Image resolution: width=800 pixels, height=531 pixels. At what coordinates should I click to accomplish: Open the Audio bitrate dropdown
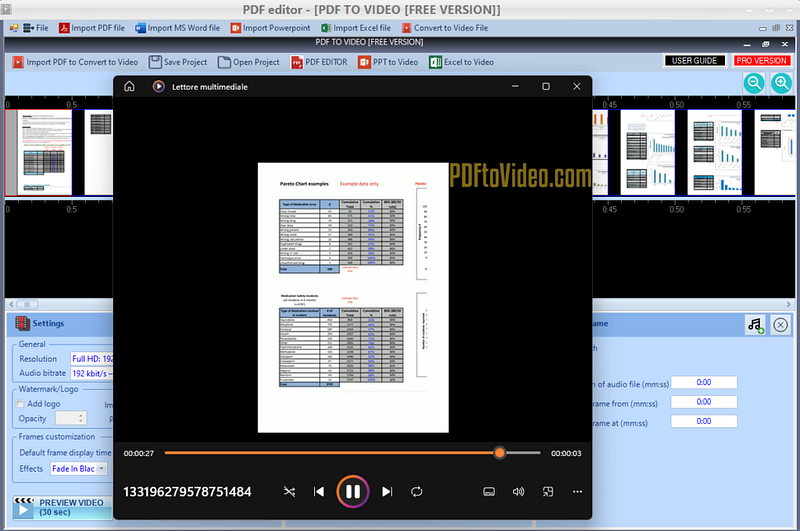coord(92,373)
